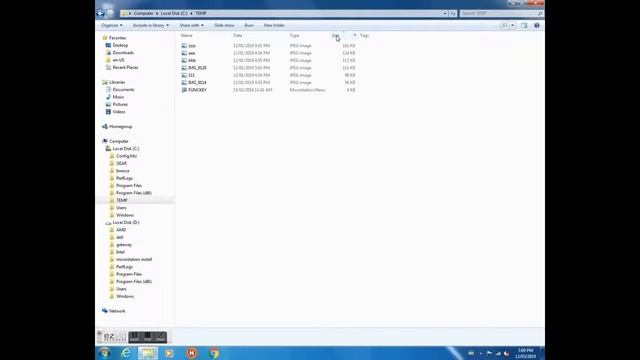
Task: Open Internet Explorer from the taskbar
Action: pyautogui.click(x=126, y=353)
